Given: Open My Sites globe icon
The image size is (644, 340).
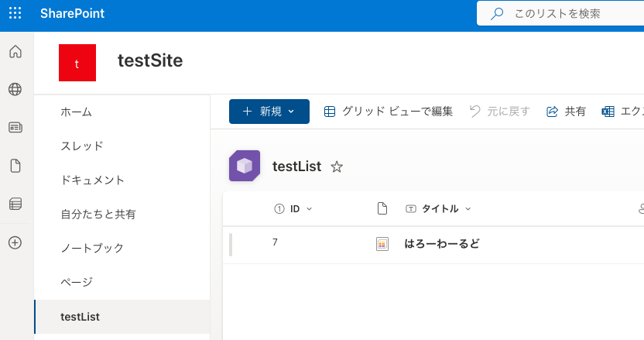Looking at the screenshot, I should 15,89.
